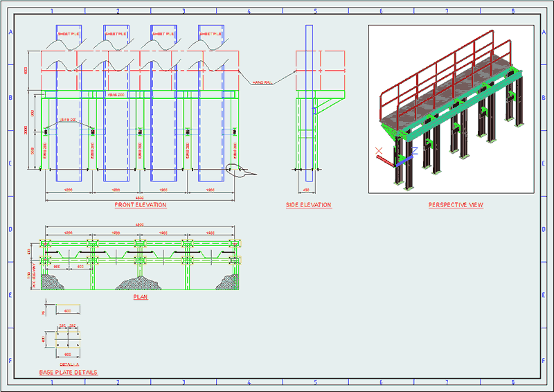
Task: Click the rightmost SHEET PILE label
Action: 211,34
